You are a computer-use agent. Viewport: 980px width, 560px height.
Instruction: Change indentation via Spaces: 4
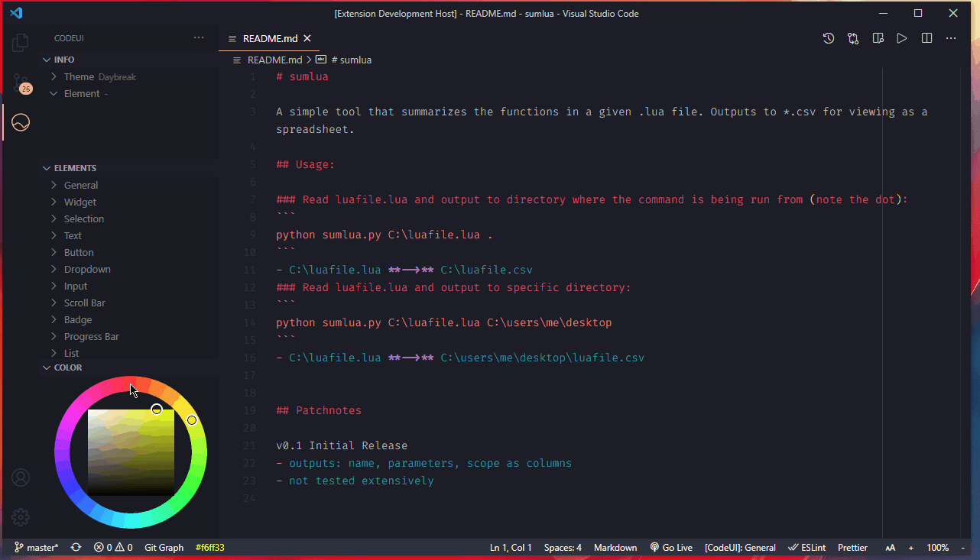[563, 548]
